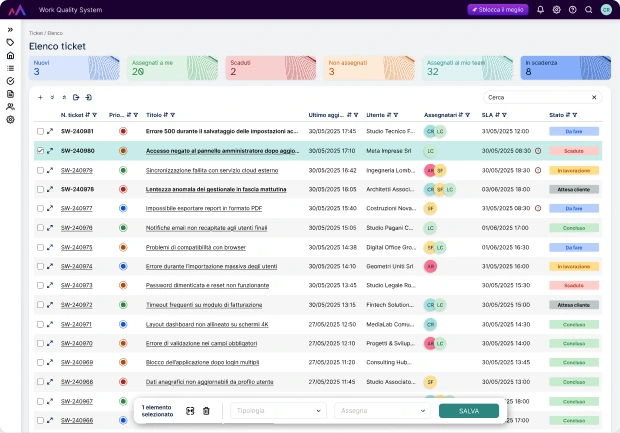Screen dimensions: 620x433
Task: Uncheck the checkbox for ticket SW-240980
Action: 40,151
